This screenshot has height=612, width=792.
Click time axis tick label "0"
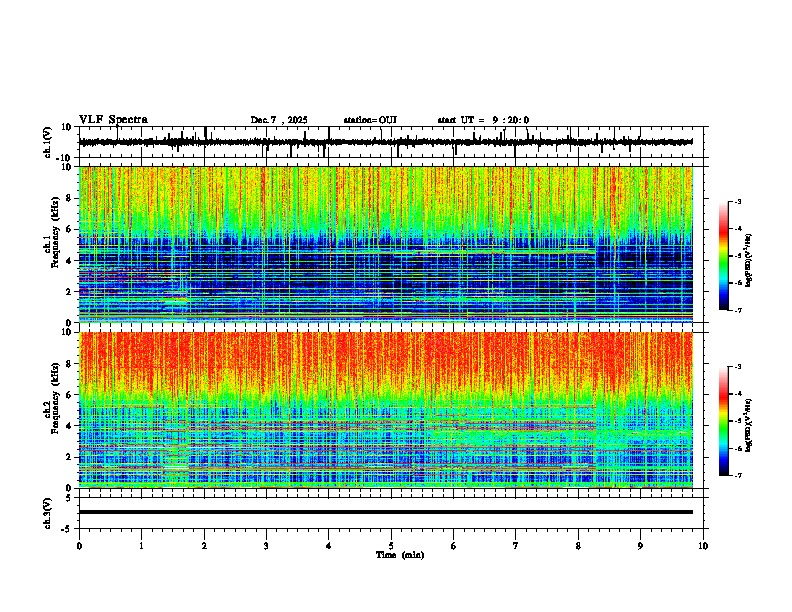[x=79, y=546]
